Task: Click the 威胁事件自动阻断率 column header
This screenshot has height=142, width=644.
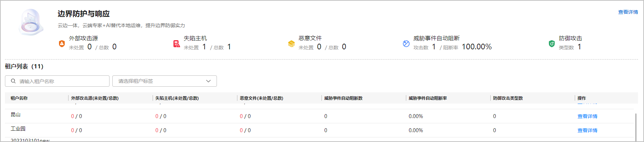Action: tap(428, 98)
